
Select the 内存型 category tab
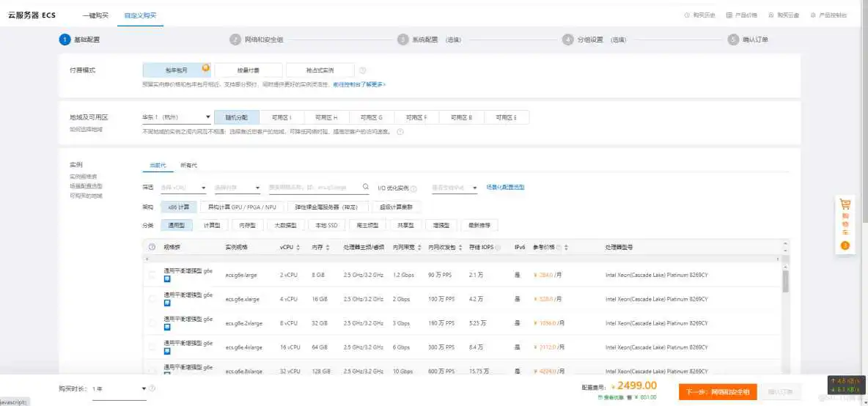tap(248, 225)
